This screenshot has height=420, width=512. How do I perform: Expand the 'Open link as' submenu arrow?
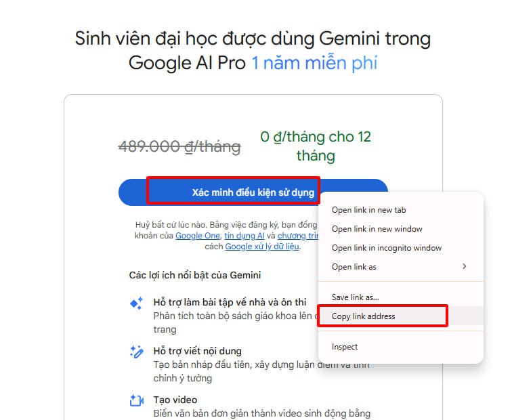(465, 266)
